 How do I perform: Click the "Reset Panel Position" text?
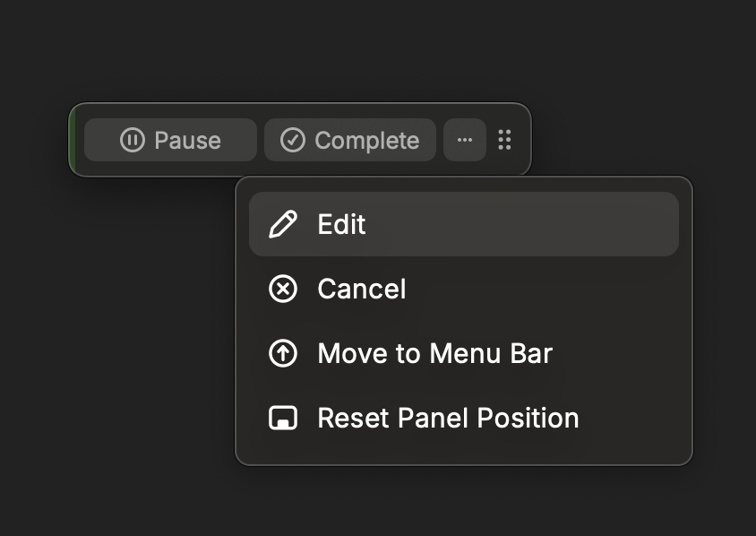point(448,418)
